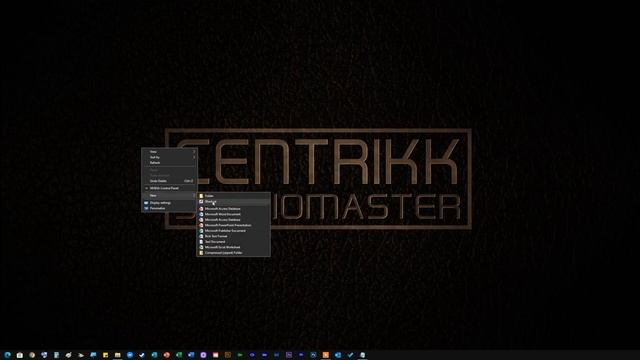Create a new Text Document

[x=233, y=242]
